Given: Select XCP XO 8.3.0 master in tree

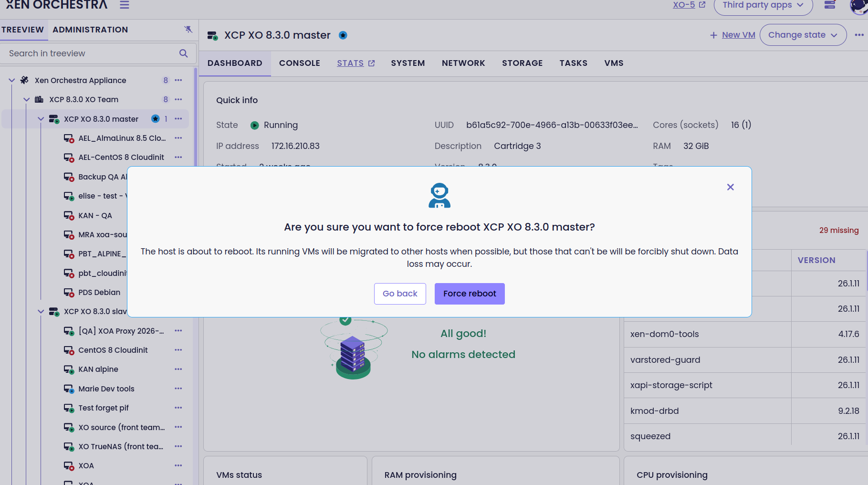Looking at the screenshot, I should 101,119.
